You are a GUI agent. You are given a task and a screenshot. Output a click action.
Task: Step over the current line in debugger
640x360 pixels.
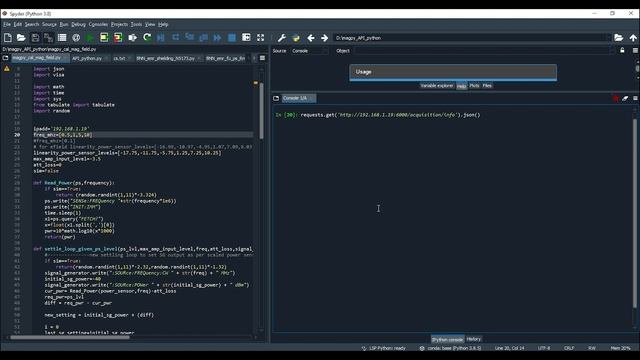pyautogui.click(x=176, y=38)
